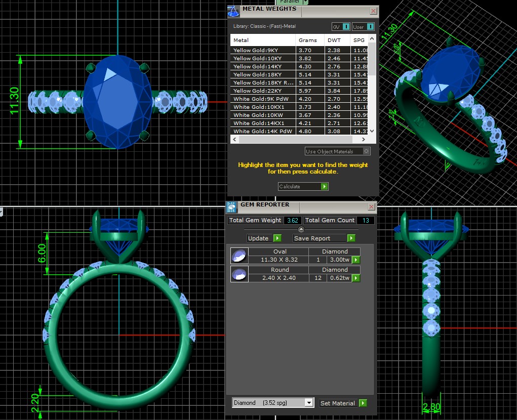Click the Set Material button

[x=338, y=403]
